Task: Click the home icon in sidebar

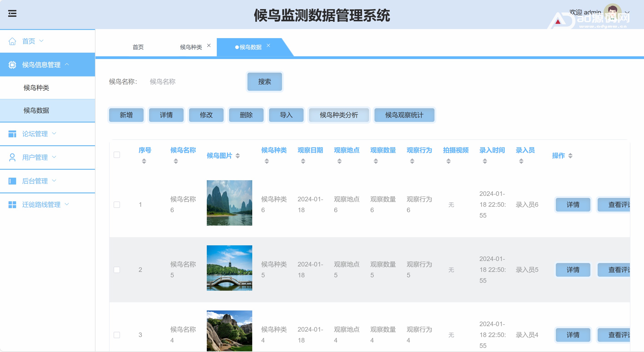Action: coord(12,41)
